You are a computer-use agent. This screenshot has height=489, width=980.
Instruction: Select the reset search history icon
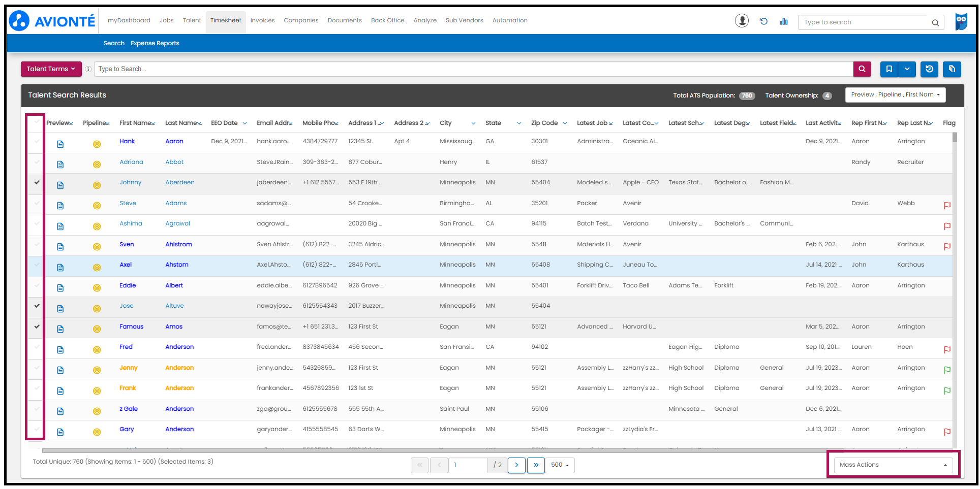click(929, 69)
